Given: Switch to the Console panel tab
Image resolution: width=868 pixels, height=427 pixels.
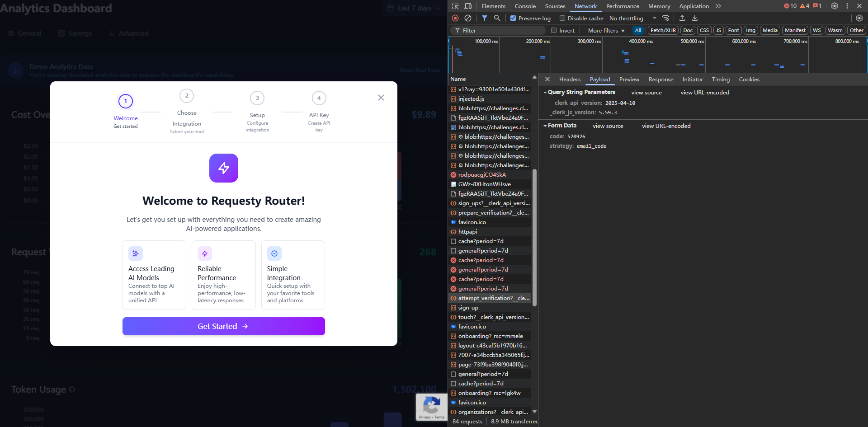Looking at the screenshot, I should click(525, 6).
